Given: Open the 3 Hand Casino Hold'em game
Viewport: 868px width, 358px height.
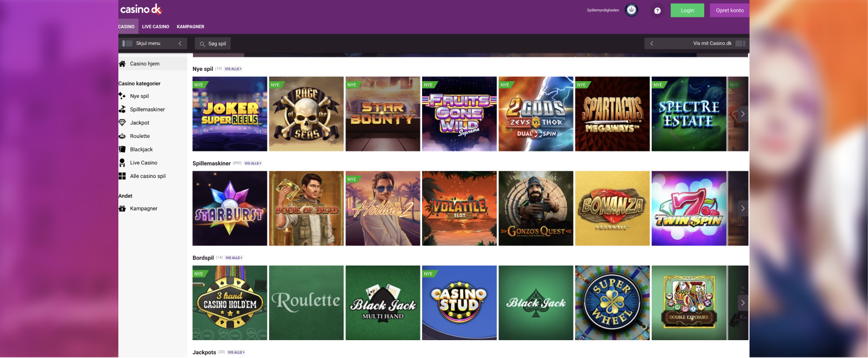Looking at the screenshot, I should tap(230, 303).
